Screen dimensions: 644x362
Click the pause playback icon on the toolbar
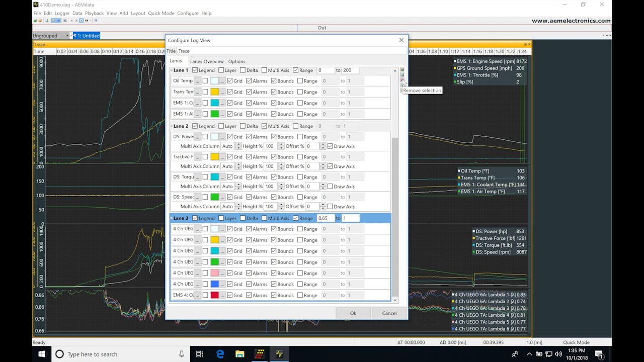[87, 21]
